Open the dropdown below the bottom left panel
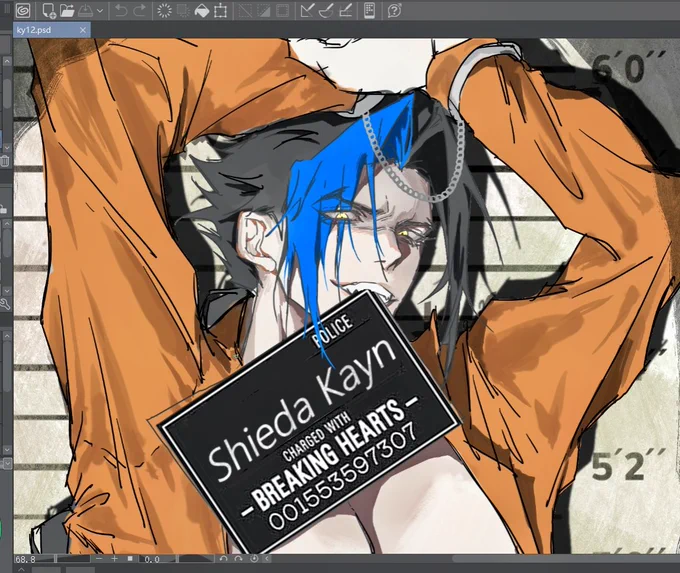680x573 pixels. pos(7,464)
